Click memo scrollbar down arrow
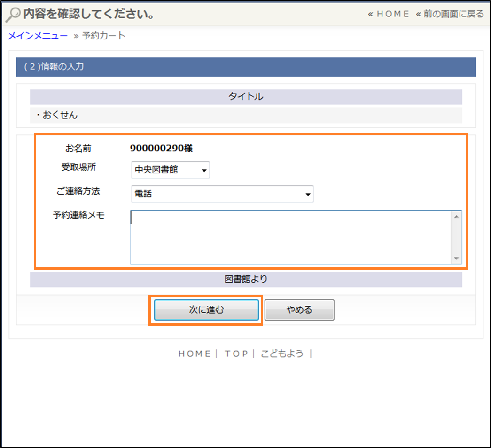This screenshot has width=491, height=448. (x=456, y=259)
